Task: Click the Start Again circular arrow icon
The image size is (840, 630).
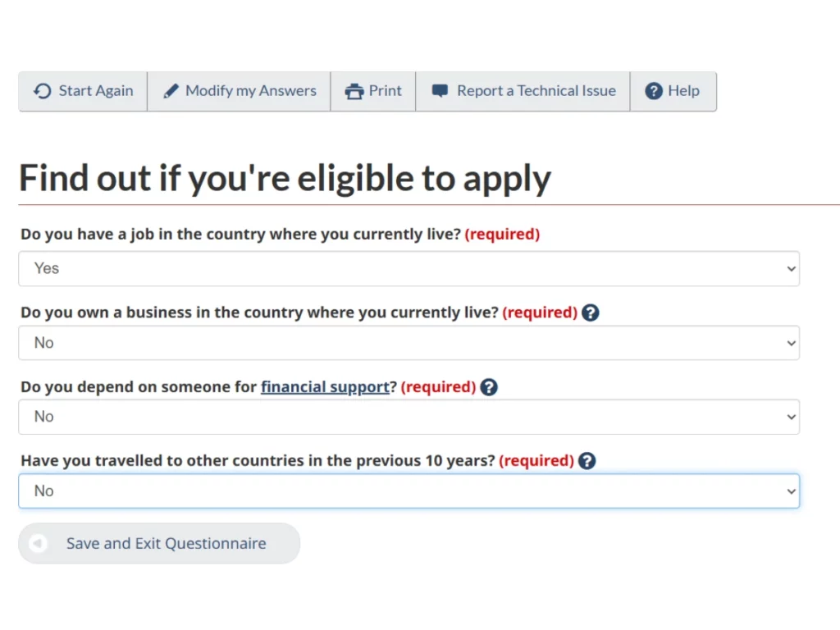Action: [42, 91]
